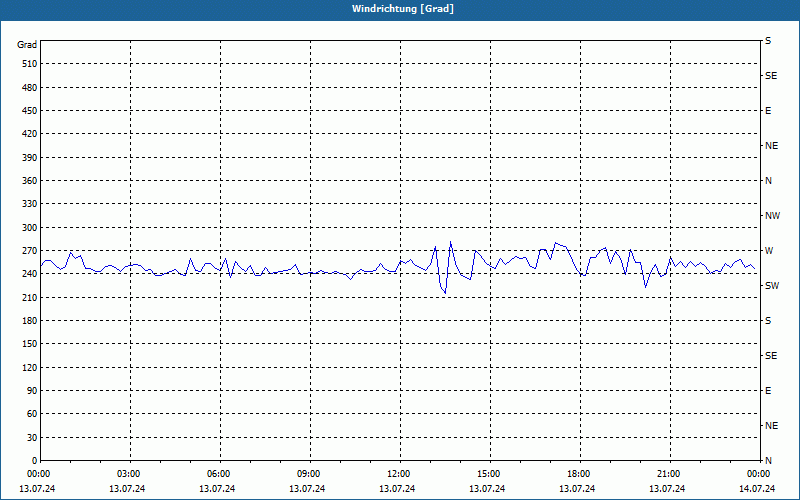
Task: Select the 390 value on y-axis
Action: coord(30,158)
